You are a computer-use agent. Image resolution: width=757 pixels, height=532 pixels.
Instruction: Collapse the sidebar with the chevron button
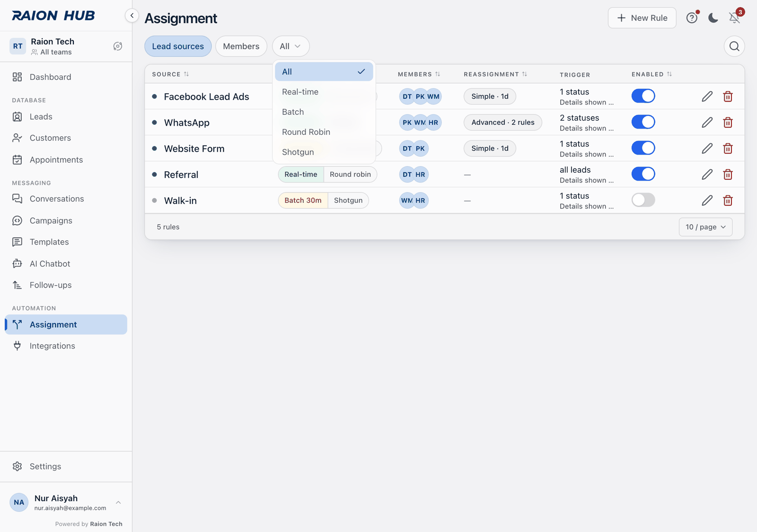pos(132,16)
